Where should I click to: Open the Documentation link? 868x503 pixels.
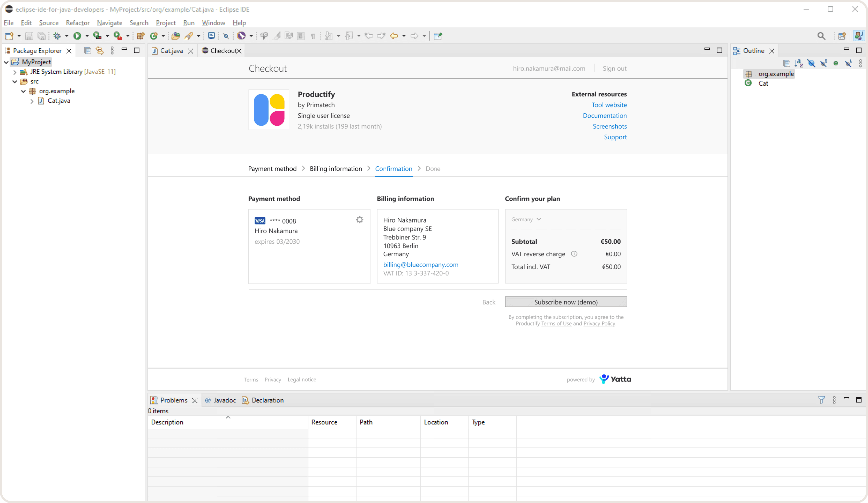coord(605,116)
